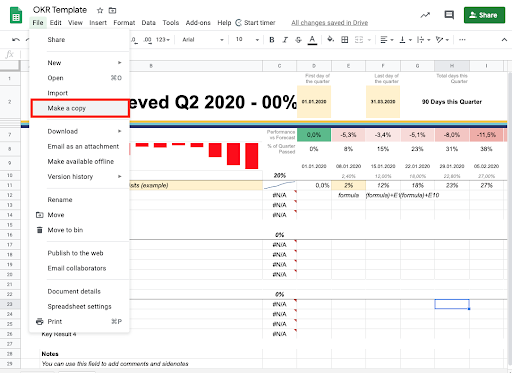Click the increase decimal places .00 button
The width and height of the screenshot is (512, 373).
click(147, 40)
